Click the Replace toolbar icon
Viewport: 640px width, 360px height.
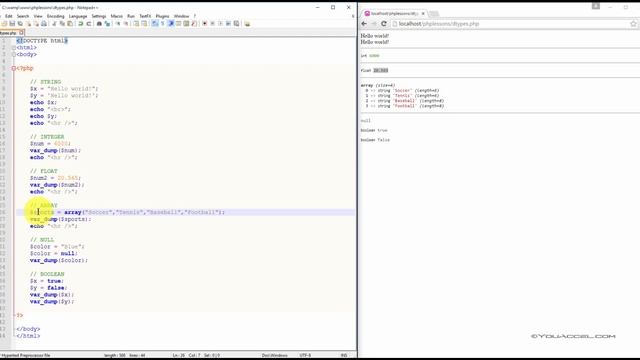point(107,24)
